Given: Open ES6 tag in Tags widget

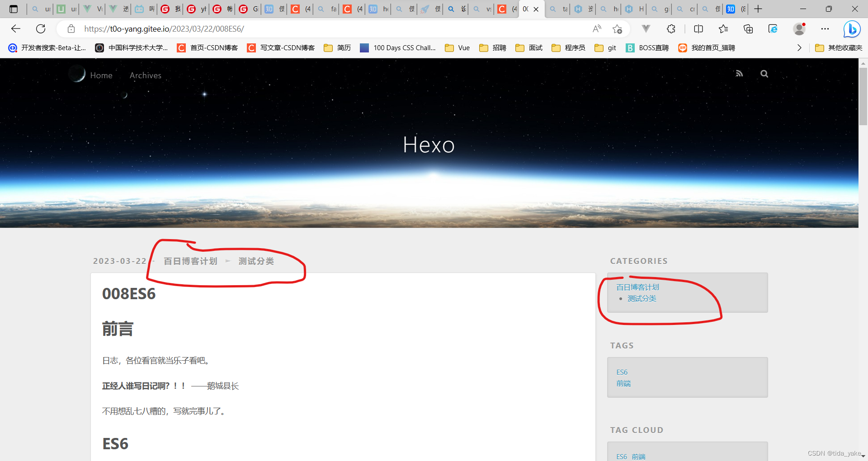Looking at the screenshot, I should (x=622, y=372).
